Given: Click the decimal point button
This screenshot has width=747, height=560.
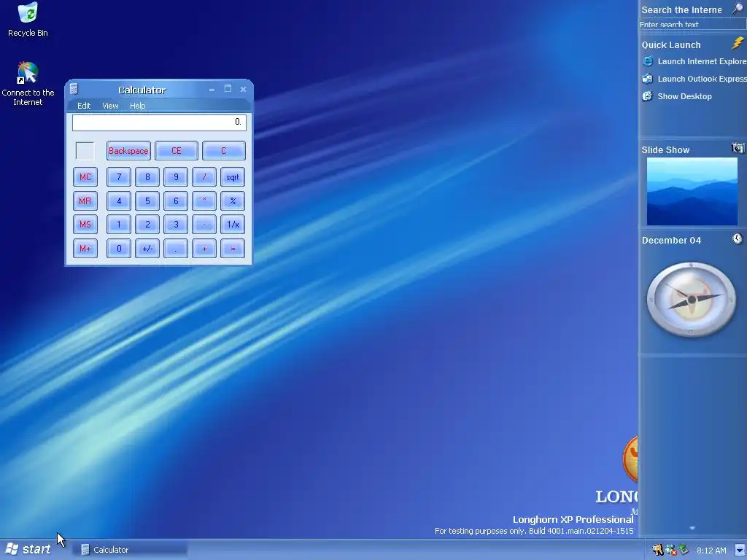Looking at the screenshot, I should pyautogui.click(x=176, y=248).
